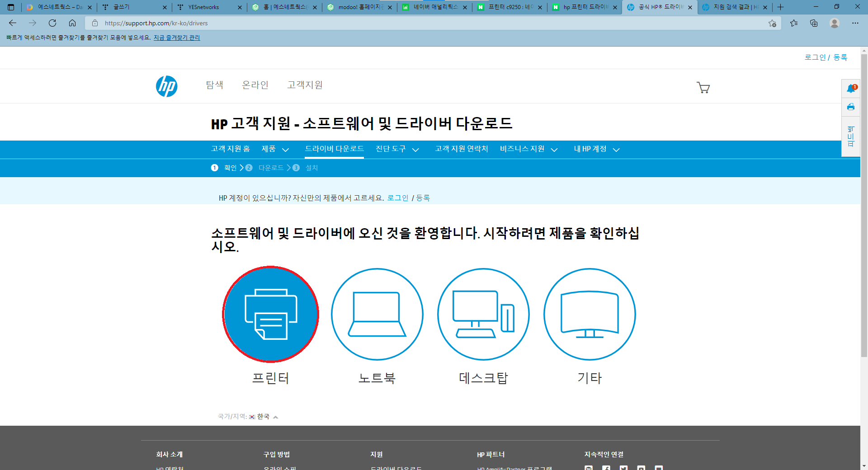
Task: Select the 데스크탑 desktop product icon
Action: (x=483, y=314)
